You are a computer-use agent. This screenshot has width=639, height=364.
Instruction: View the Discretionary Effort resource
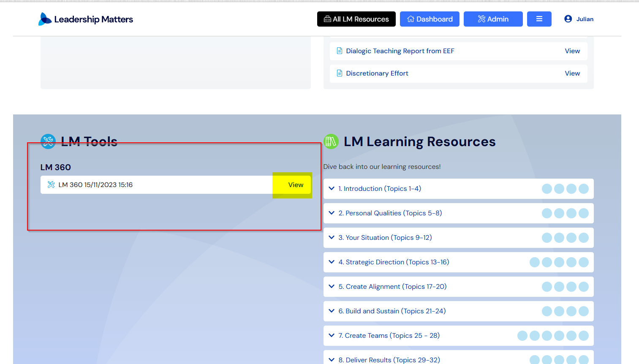point(572,73)
